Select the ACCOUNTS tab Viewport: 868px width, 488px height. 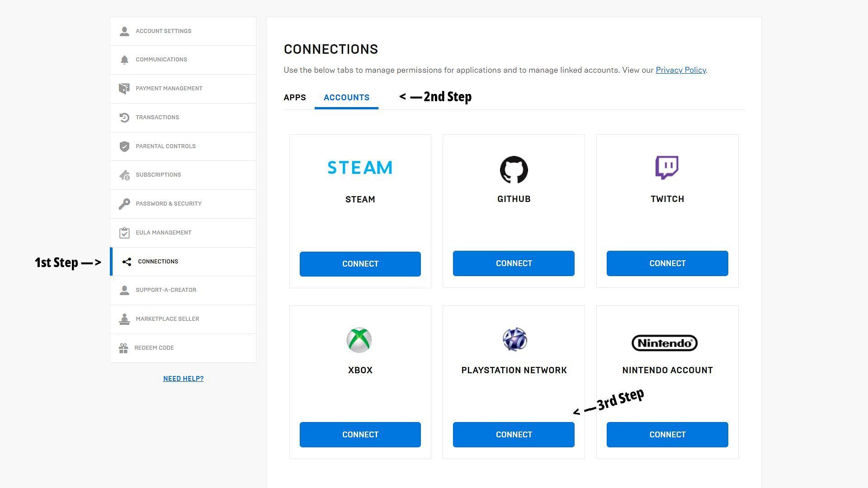pyautogui.click(x=346, y=97)
